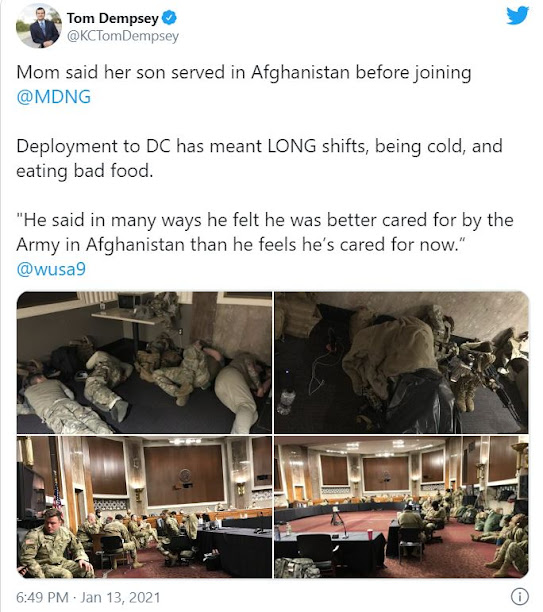
Task: Click the Tom Dempsey display name
Action: [x=112, y=18]
